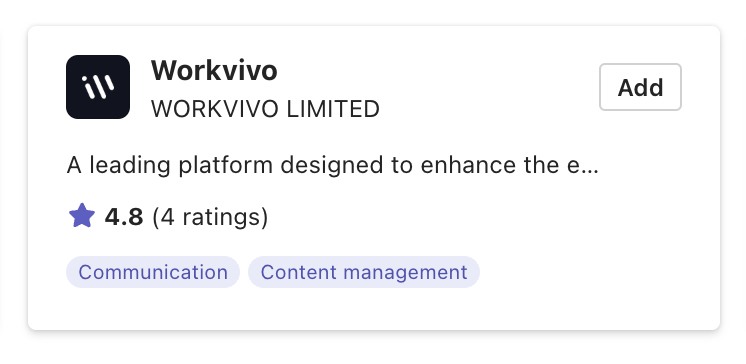This screenshot has height=364, width=746.
Task: Click the Workvivo app logo icon
Action: [x=98, y=87]
